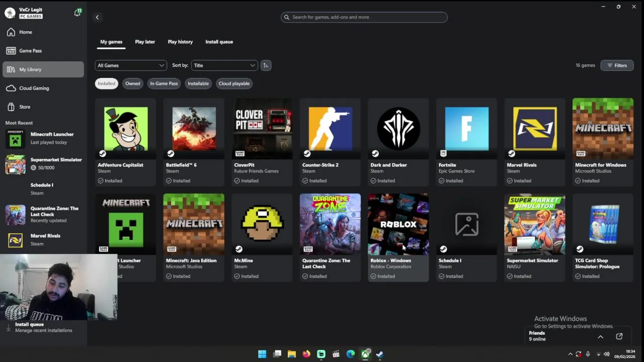Image resolution: width=644 pixels, height=362 pixels.
Task: Toggle the In Game Pass filter chip
Action: [164, 83]
